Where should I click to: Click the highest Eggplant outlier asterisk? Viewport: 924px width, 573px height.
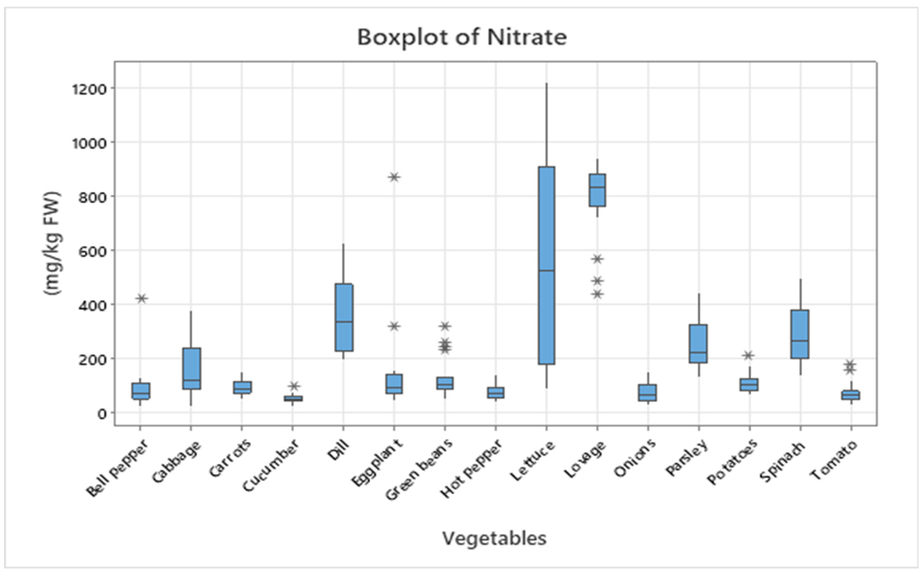[x=394, y=177]
